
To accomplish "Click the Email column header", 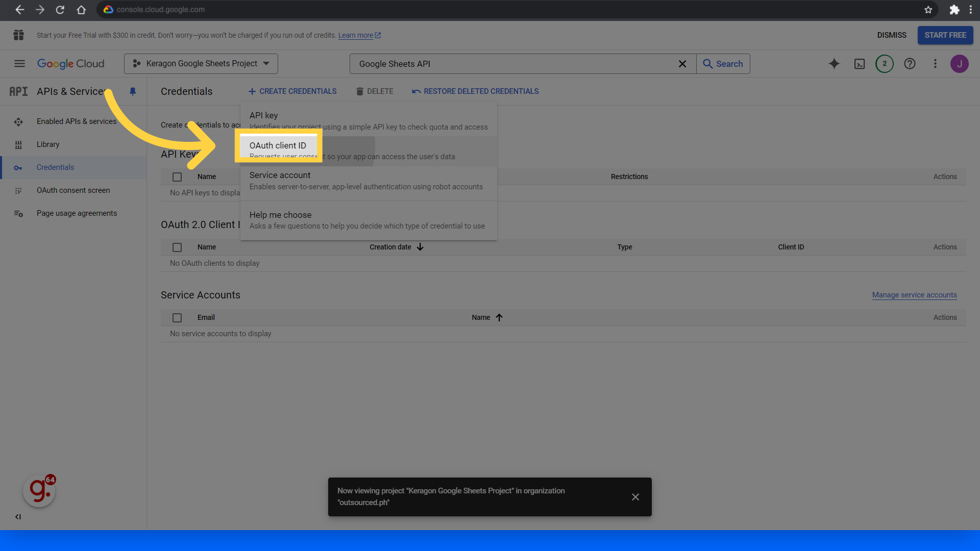I will (206, 317).
